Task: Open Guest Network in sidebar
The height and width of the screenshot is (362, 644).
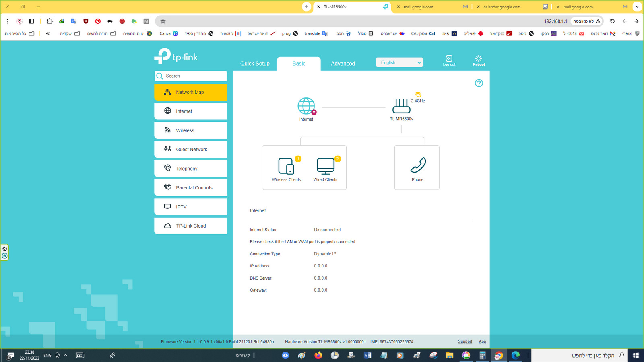Action: click(x=191, y=150)
